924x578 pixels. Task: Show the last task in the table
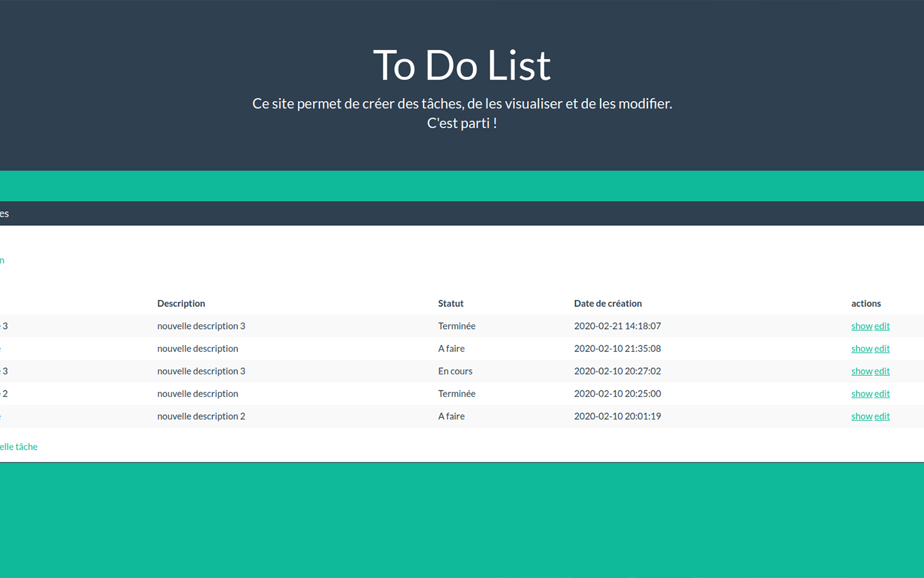pyautogui.click(x=861, y=416)
